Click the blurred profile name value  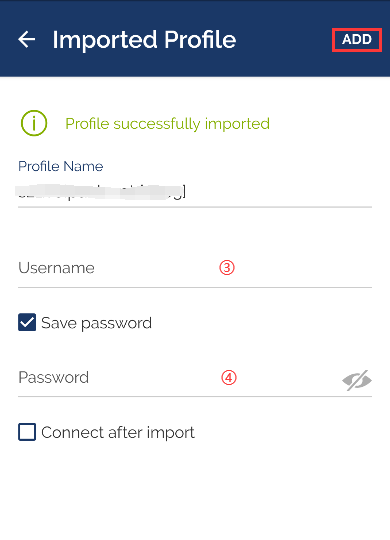coord(99,192)
